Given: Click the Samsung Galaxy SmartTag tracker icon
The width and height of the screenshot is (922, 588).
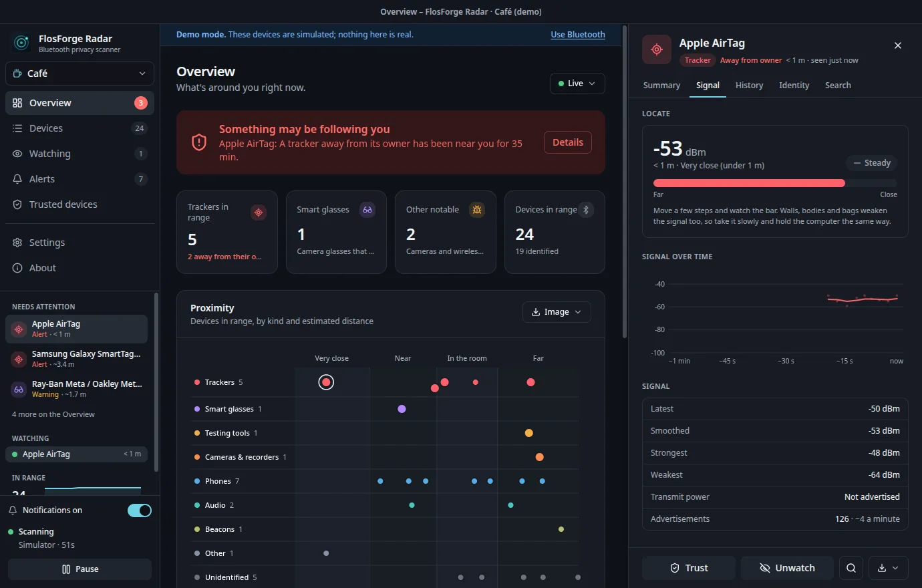Looking at the screenshot, I should coord(19,359).
